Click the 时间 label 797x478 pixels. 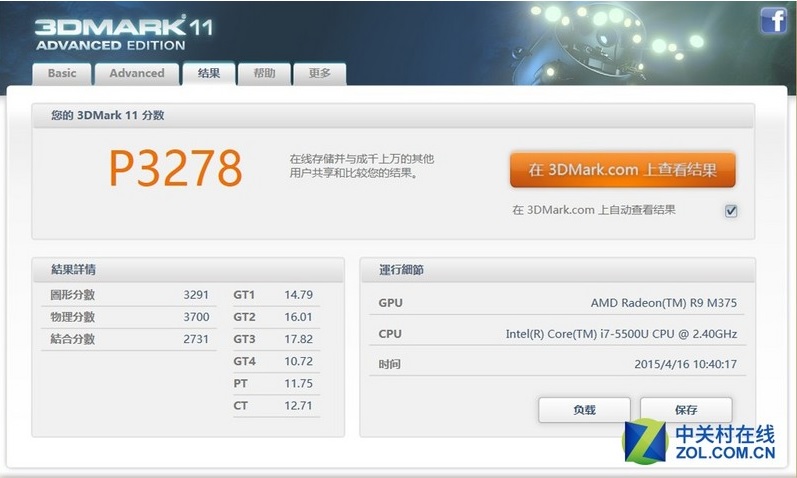[389, 364]
